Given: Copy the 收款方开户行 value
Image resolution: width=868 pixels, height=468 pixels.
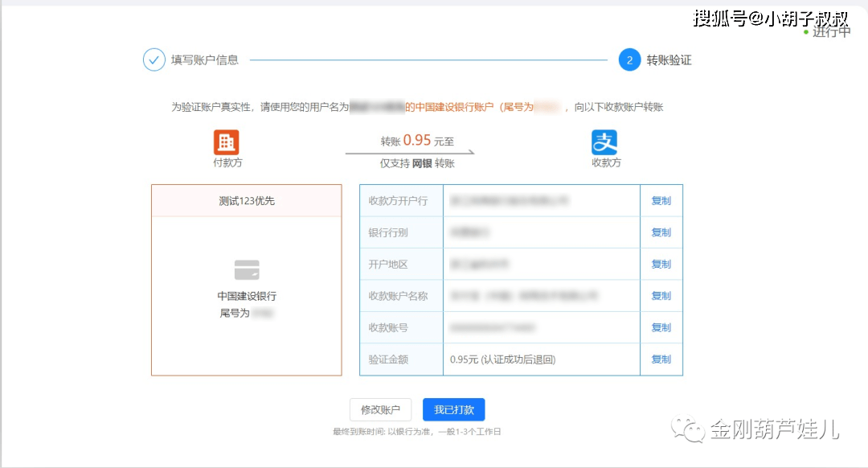Looking at the screenshot, I should click(x=661, y=201).
